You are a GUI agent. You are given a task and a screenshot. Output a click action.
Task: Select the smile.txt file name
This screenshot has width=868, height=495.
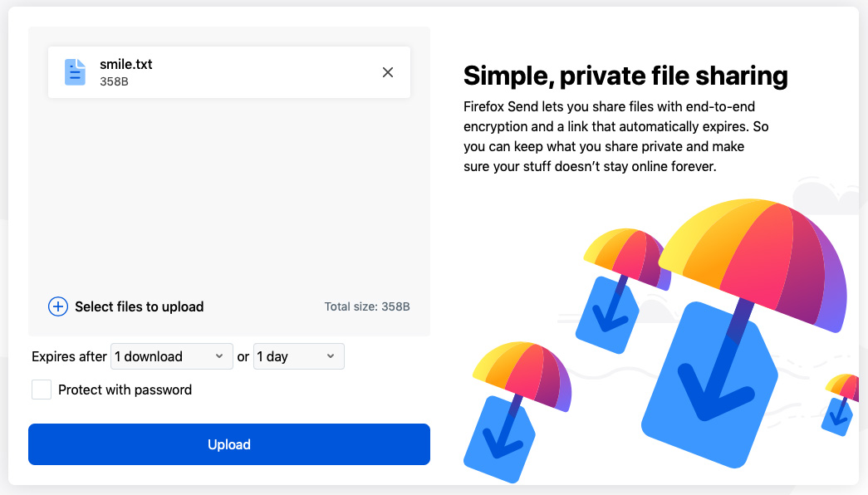tap(126, 64)
